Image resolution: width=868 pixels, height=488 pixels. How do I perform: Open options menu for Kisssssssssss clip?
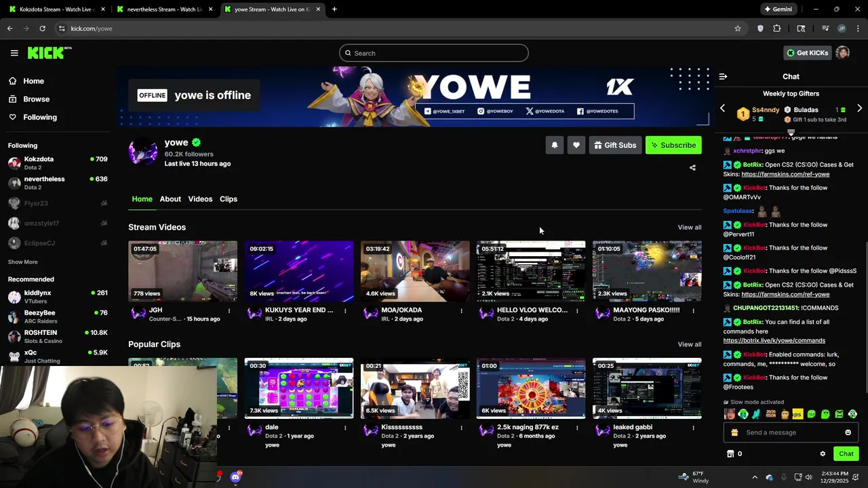[461, 428]
